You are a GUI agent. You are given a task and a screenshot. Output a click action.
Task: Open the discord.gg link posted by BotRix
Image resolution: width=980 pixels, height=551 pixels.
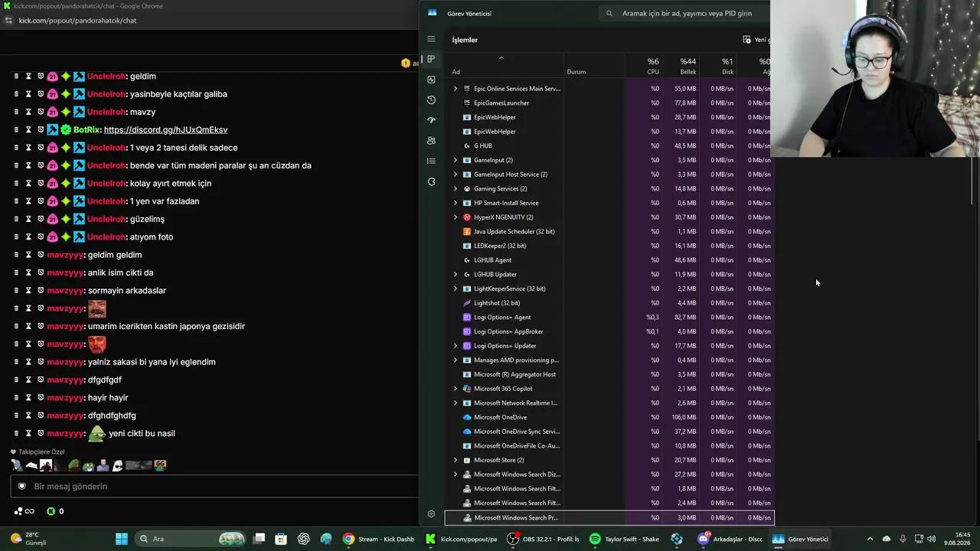(x=165, y=130)
